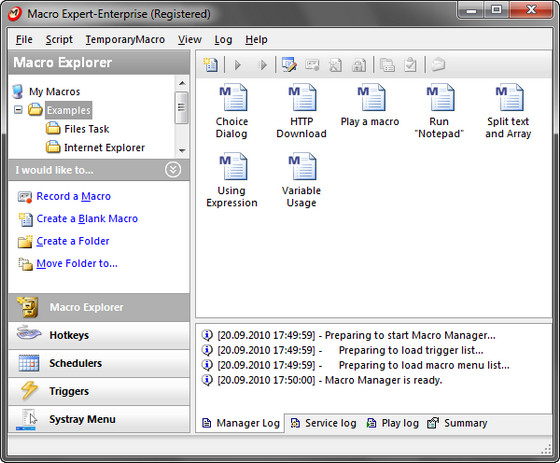Click the tree scrollbar down arrow
This screenshot has width=560, height=463.
click(182, 151)
